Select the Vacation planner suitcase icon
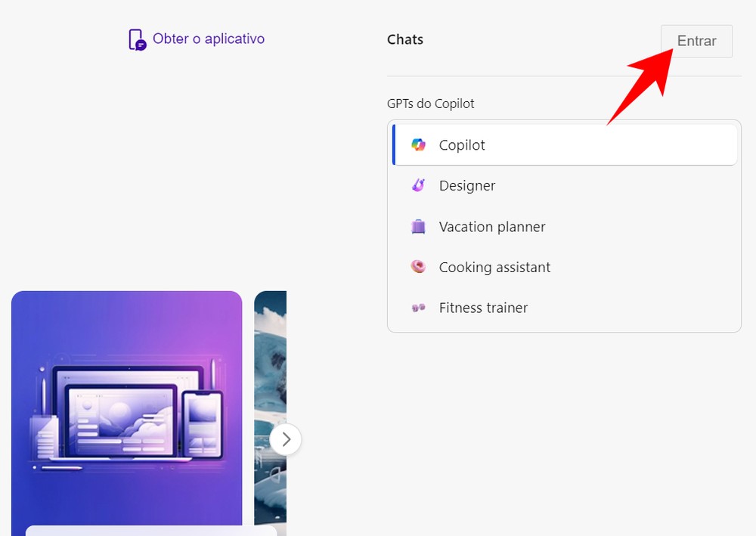The image size is (756, 536). 418,226
